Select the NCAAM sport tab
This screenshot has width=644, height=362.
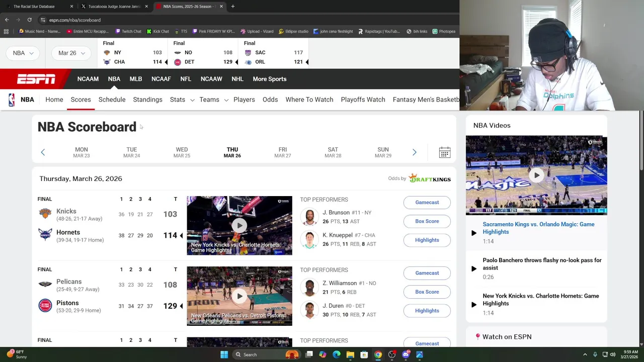click(88, 79)
